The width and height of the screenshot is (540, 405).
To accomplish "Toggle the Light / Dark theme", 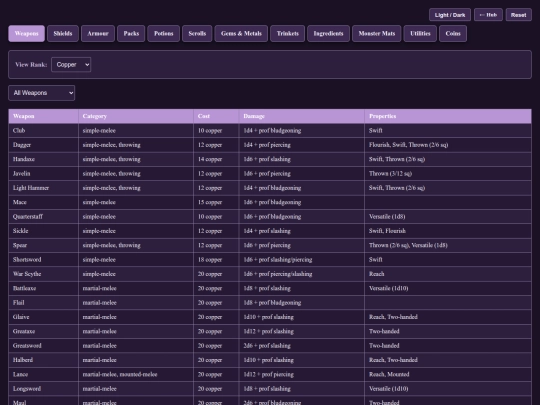I will pos(450,15).
